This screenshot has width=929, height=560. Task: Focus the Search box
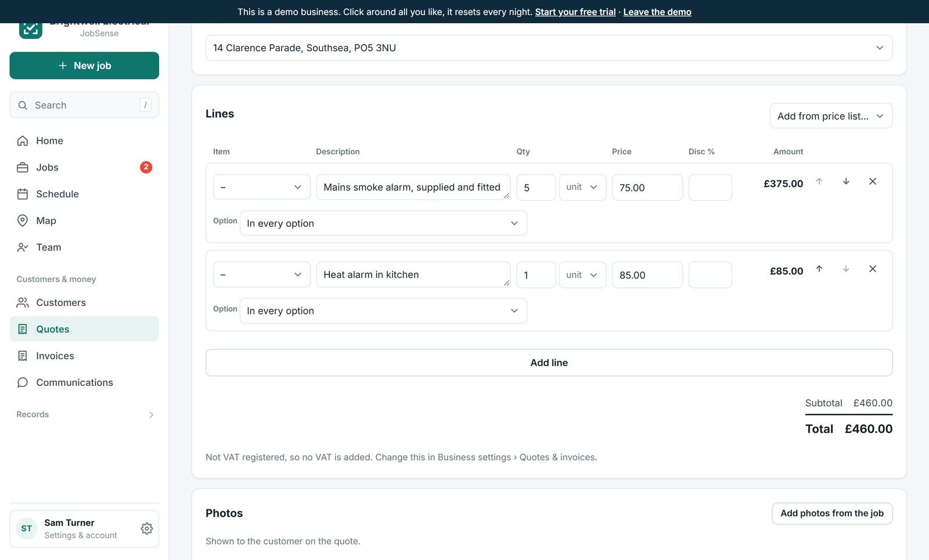coord(84,105)
